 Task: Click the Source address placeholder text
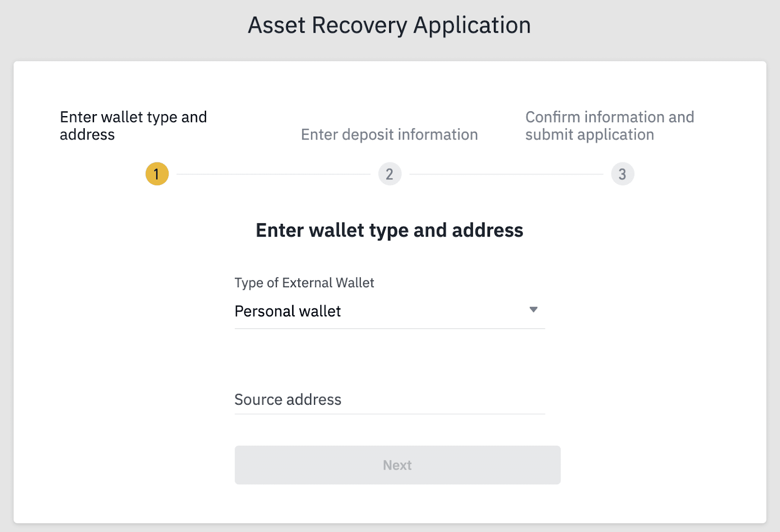pyautogui.click(x=288, y=400)
